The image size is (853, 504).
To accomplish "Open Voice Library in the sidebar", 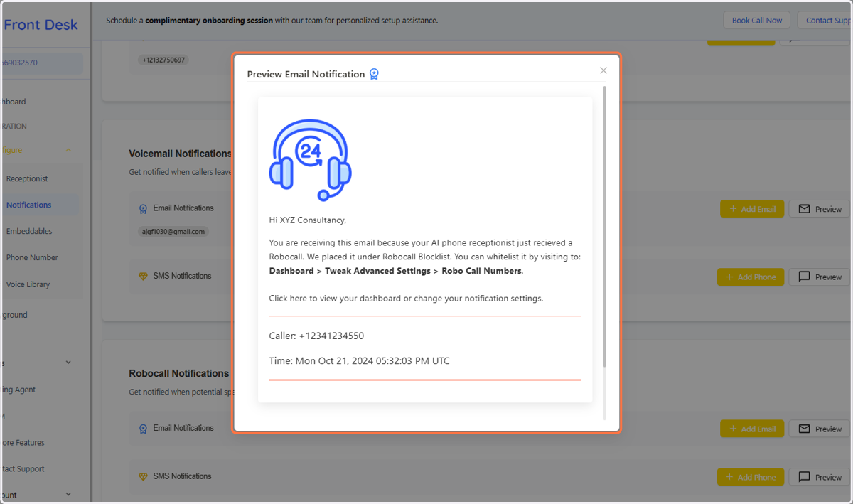I will tap(28, 284).
